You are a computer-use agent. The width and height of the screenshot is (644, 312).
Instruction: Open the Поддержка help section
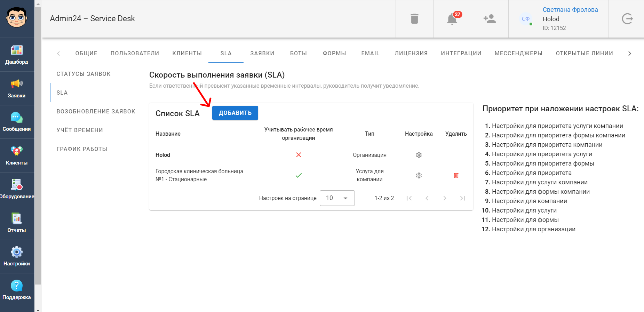pyautogui.click(x=17, y=290)
